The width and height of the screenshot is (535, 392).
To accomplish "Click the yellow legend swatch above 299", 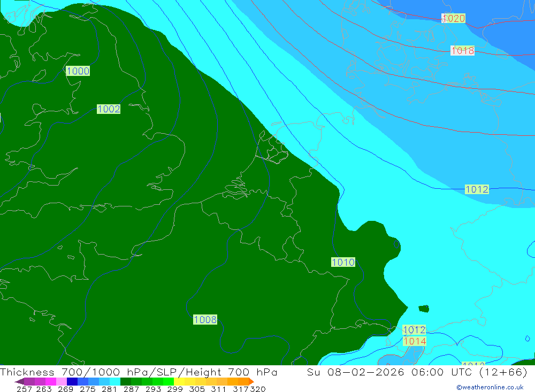I will click(x=179, y=381).
